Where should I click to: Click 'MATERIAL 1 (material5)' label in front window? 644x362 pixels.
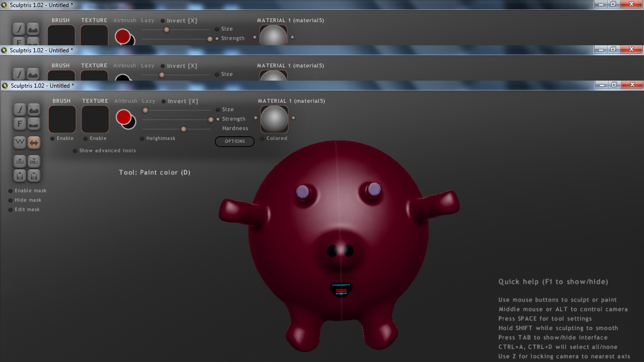pos(292,101)
